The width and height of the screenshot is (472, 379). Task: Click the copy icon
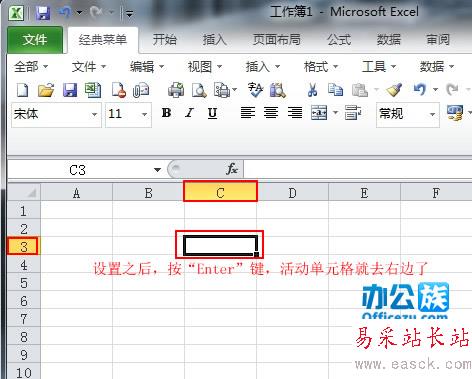click(x=335, y=90)
